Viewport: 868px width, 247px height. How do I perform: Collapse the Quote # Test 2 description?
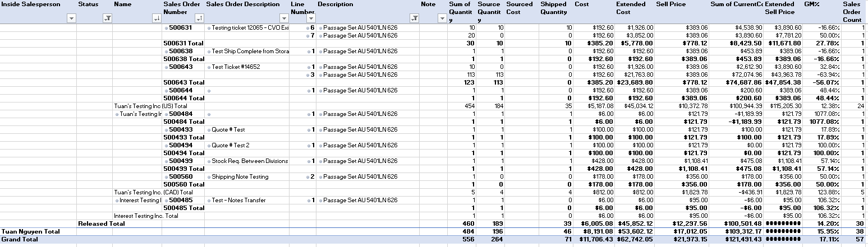(209, 146)
